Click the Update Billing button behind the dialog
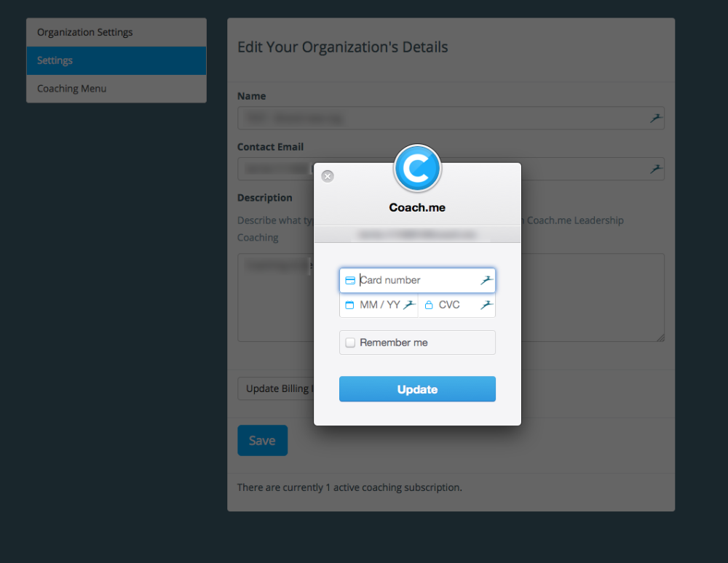Image resolution: width=728 pixels, height=563 pixels. coord(276,388)
